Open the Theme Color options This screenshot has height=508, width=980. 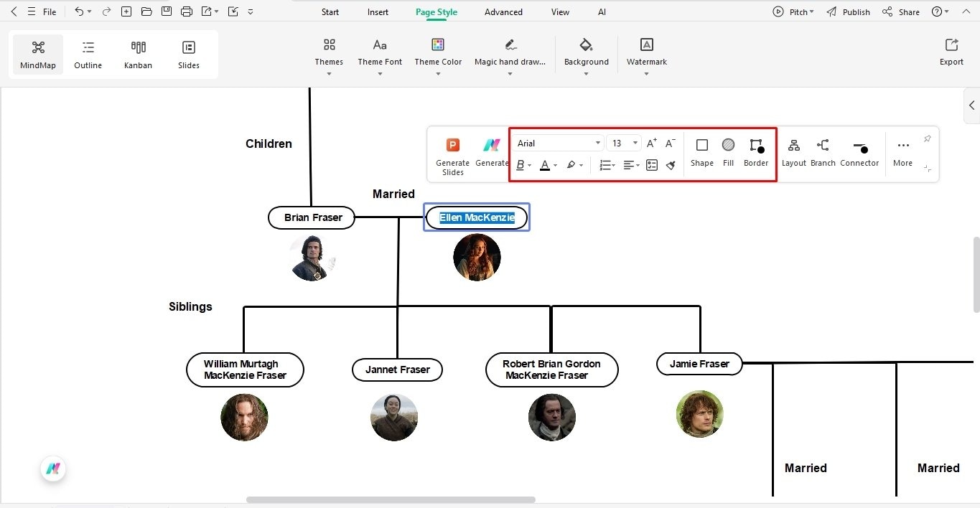pos(438,54)
